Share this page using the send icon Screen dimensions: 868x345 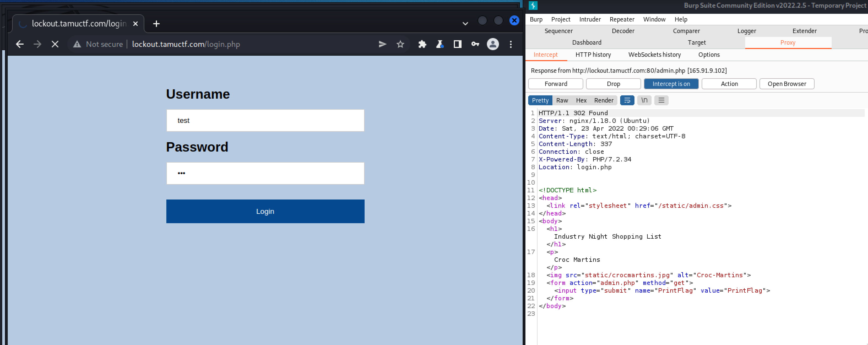(x=383, y=44)
